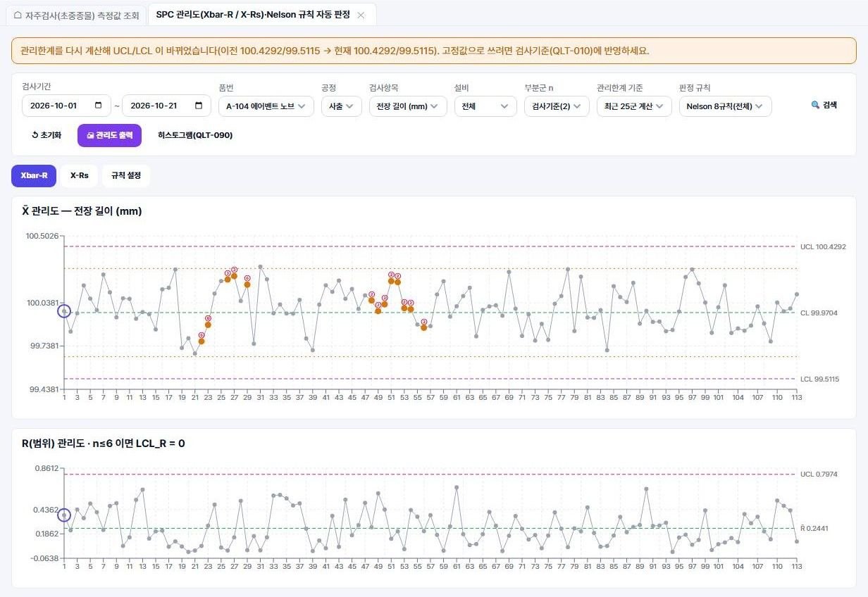Open the 공정 dropdown set to 사출

point(342,106)
